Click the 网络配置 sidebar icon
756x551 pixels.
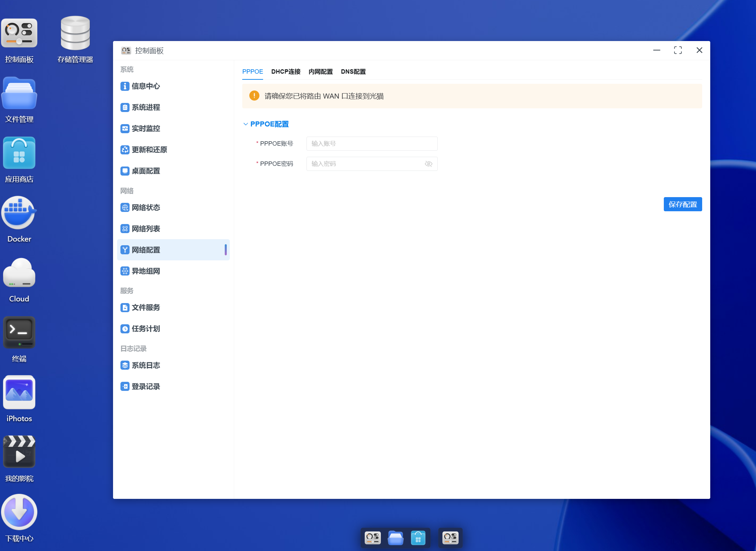125,250
